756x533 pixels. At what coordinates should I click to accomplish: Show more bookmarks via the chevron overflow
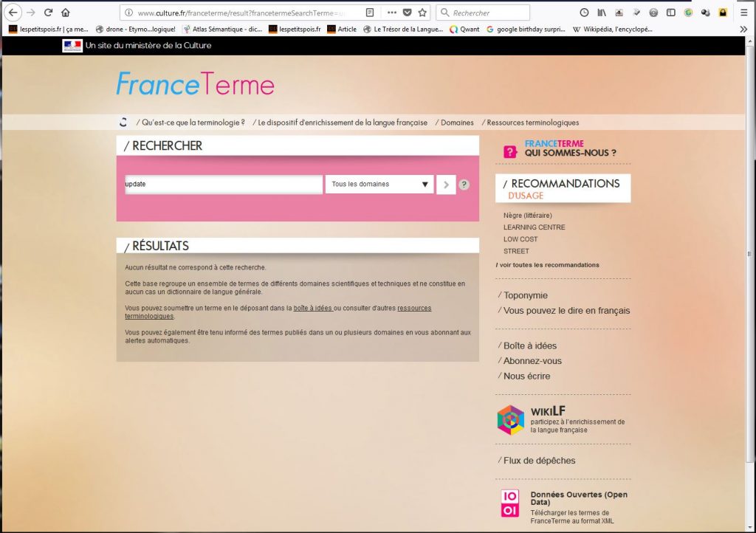click(743, 30)
